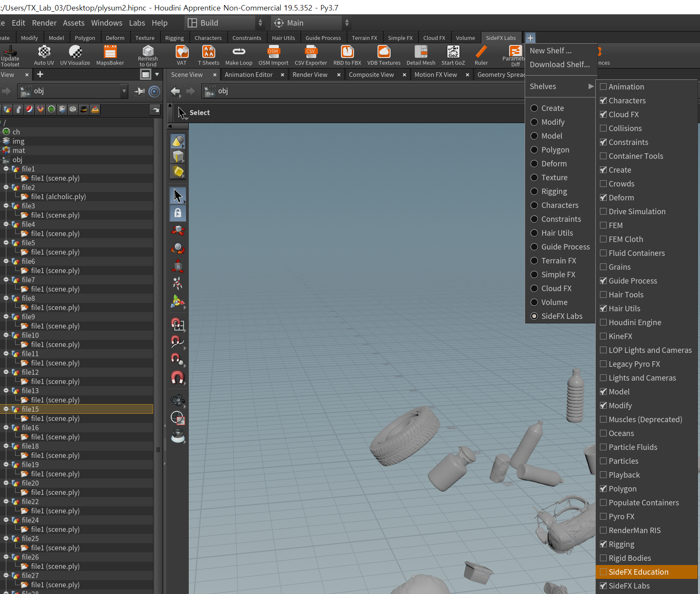Check the Crowds shelf option

603,184
